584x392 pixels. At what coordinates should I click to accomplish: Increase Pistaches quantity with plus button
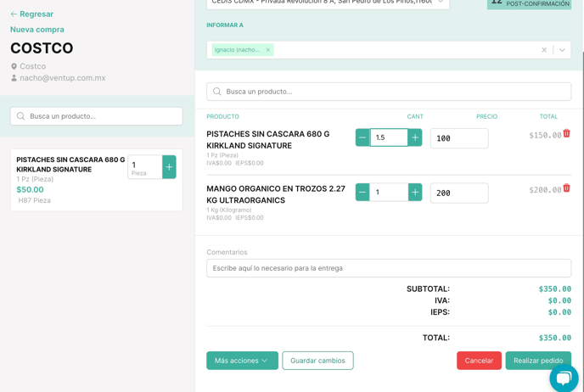[415, 137]
